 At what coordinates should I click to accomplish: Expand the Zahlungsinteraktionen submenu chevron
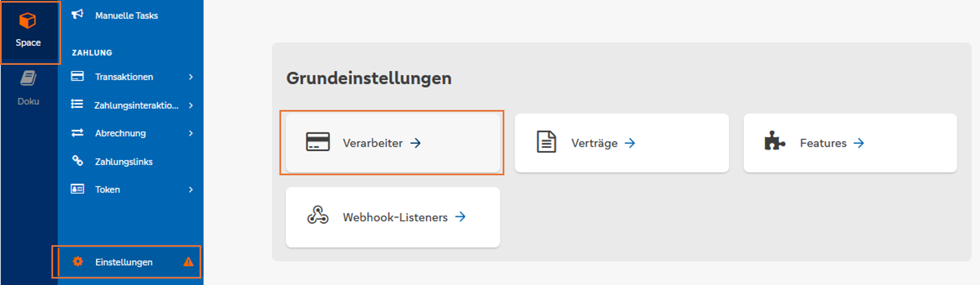click(x=191, y=105)
